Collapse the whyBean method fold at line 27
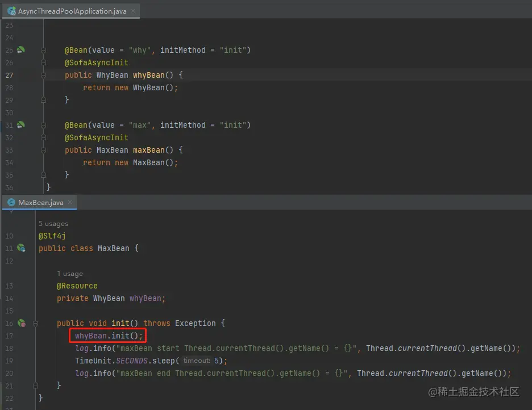Screen dimensions: 532x410 tap(43, 75)
